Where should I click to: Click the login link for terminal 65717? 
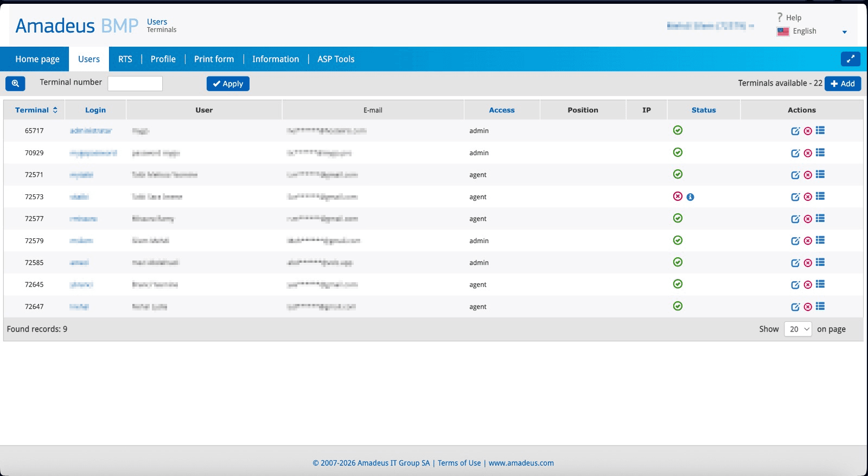(91, 131)
